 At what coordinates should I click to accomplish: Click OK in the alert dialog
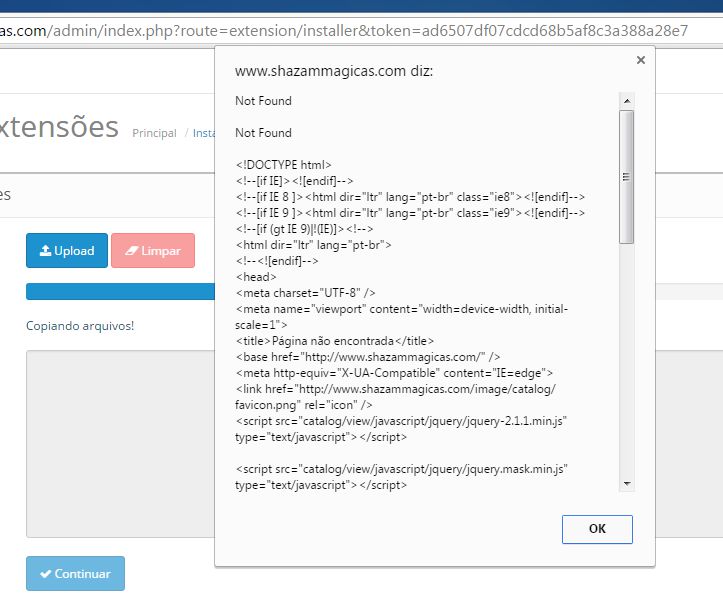click(x=597, y=529)
